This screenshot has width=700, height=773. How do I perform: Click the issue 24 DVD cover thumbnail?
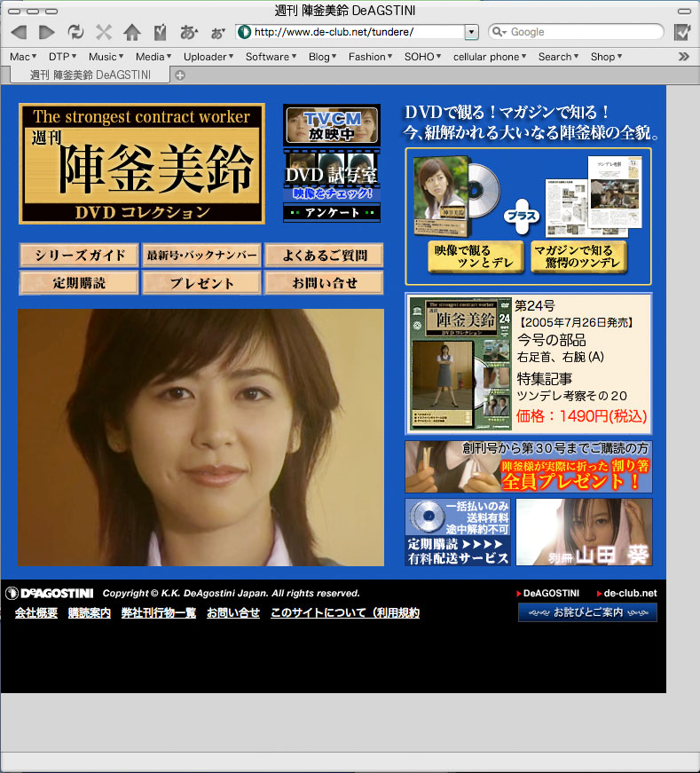[x=461, y=364]
